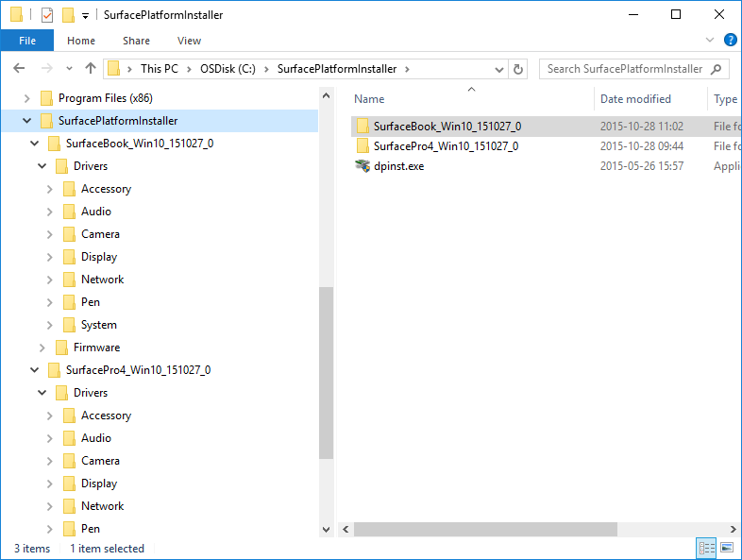Collapse Drivers under SurfaceBook node
The image size is (742, 560).
point(42,166)
